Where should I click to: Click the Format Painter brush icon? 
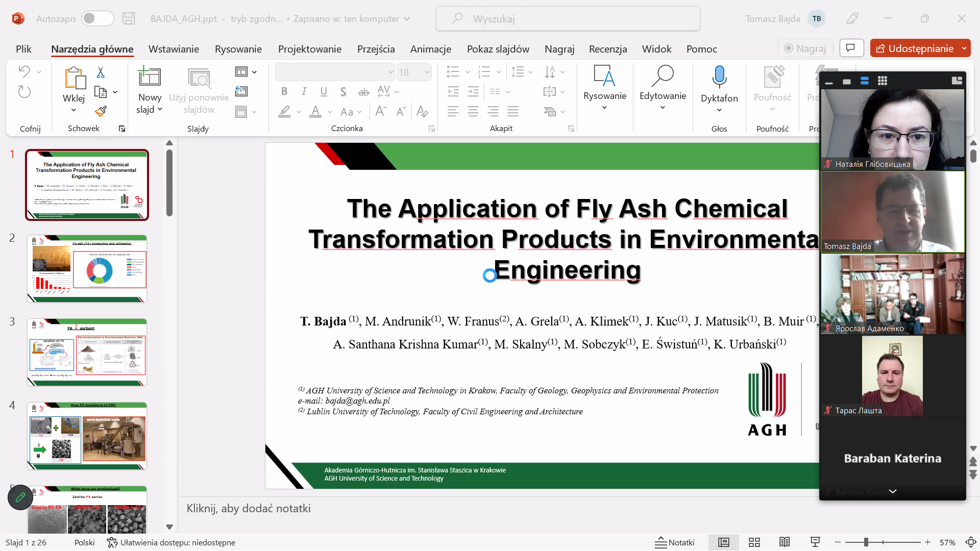(101, 111)
